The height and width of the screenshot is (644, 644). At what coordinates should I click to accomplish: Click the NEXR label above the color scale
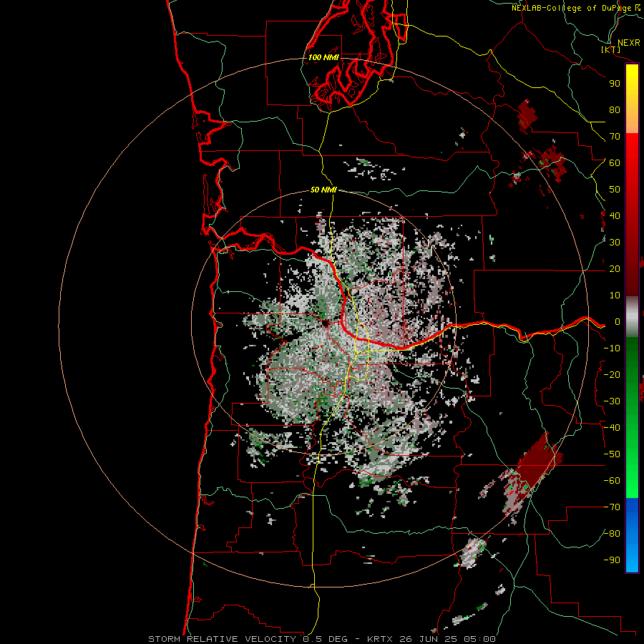click(629, 43)
